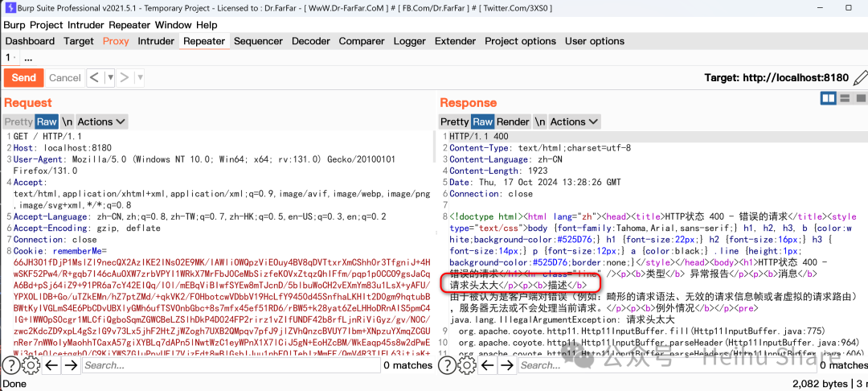
Task: Click the Cancel button
Action: click(65, 77)
